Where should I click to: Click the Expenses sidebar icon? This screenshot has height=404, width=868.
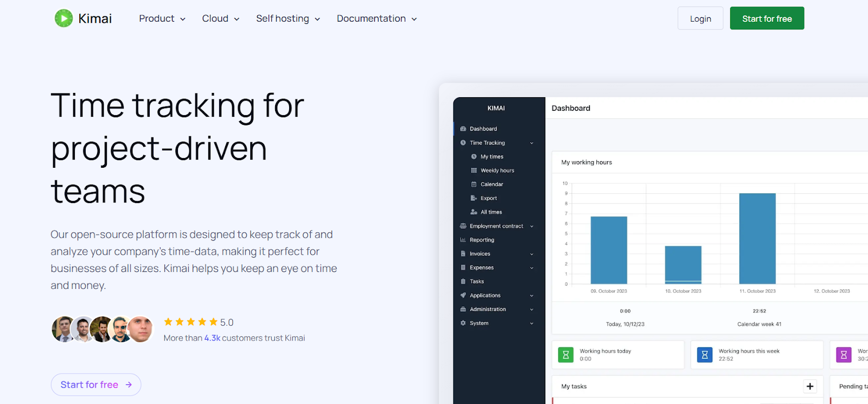coord(463,267)
